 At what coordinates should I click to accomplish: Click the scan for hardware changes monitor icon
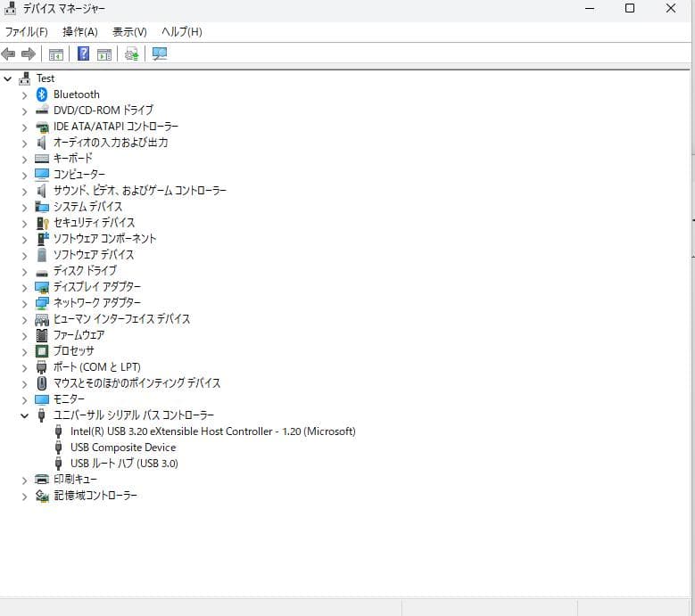(160, 54)
